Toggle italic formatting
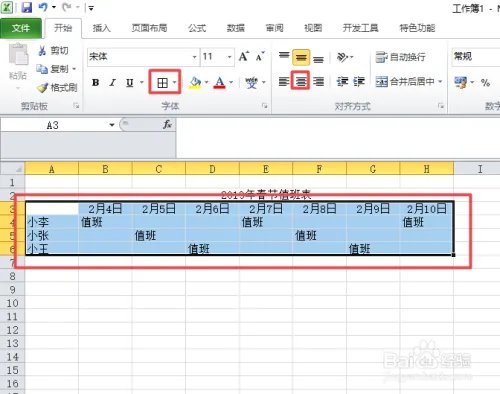This screenshot has height=394, width=500. [x=113, y=82]
